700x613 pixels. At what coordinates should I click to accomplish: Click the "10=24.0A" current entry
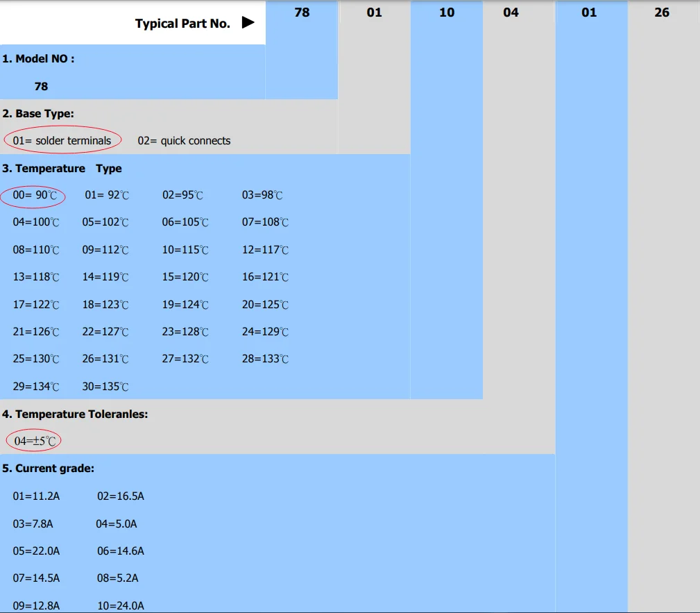(121, 606)
